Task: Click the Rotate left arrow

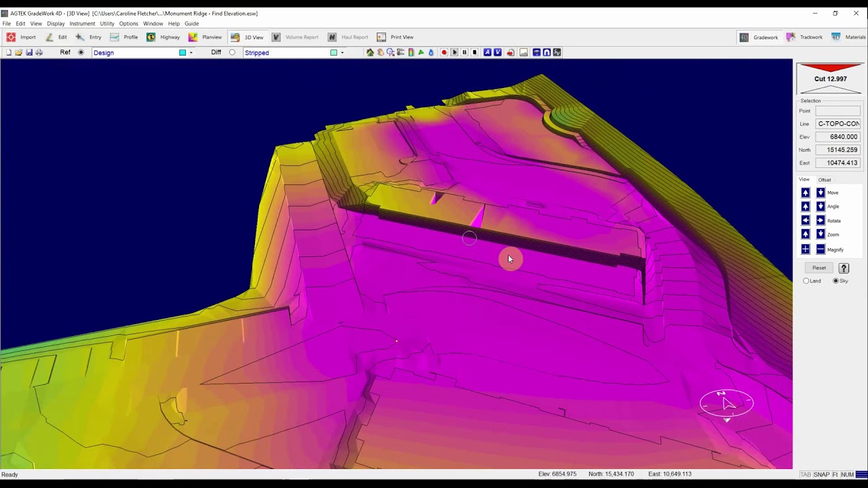Action: tap(806, 220)
